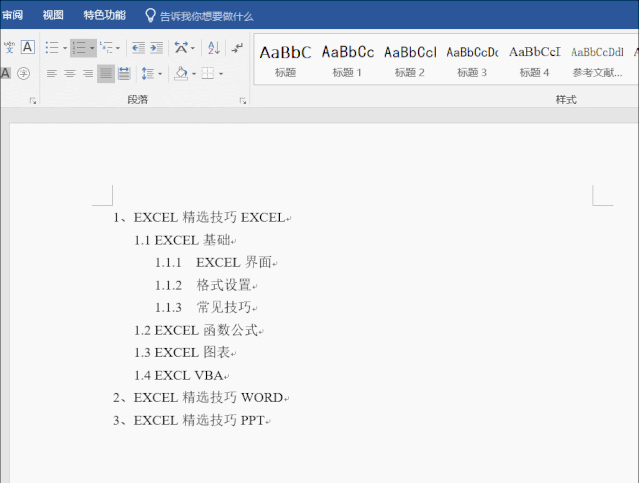Click the lightbulb tell-me icon

[x=150, y=15]
